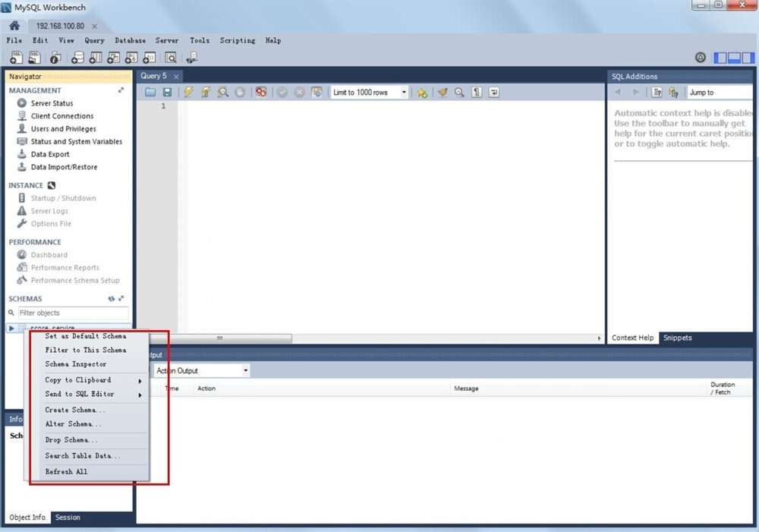The image size is (759, 532).
Task: Choose Drop Schema... from context menu
Action: (x=71, y=440)
